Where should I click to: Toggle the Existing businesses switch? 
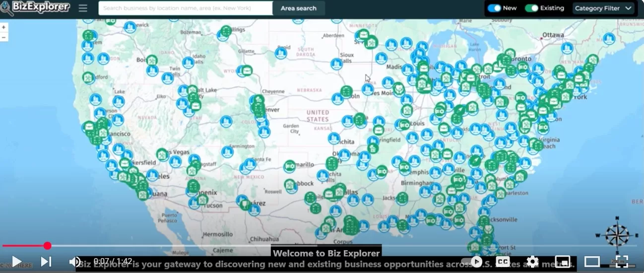click(531, 8)
